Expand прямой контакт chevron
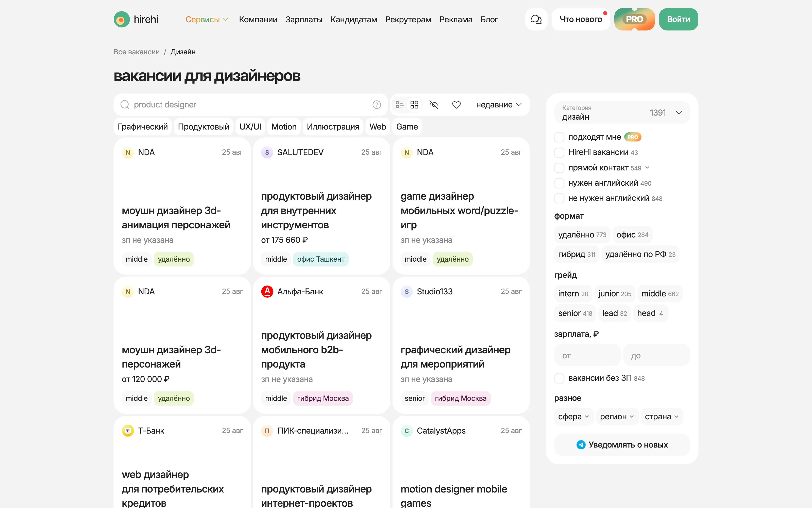The image size is (812, 508). point(647,168)
